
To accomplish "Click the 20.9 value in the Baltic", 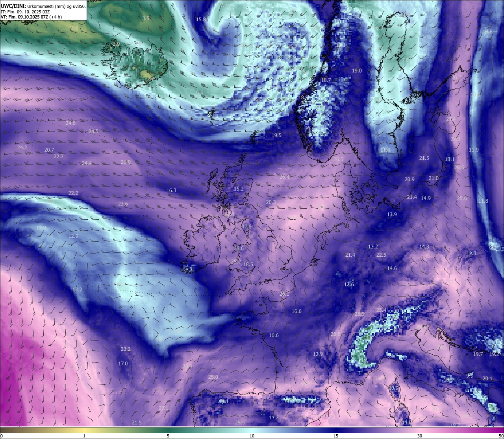I will [x=409, y=180].
